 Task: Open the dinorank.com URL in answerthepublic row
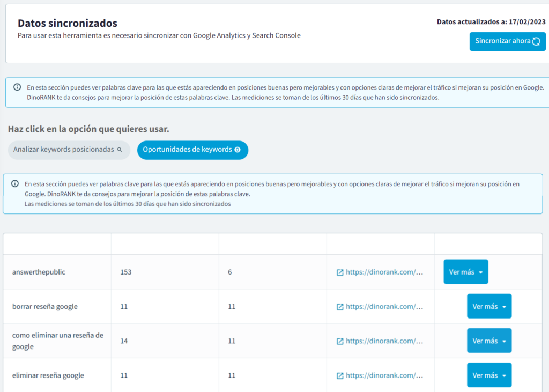384,272
